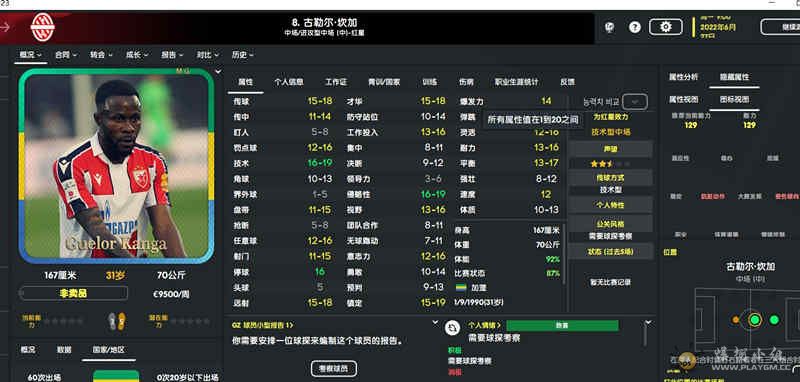Click the 非卖品 status button
Screen dimensions: 800x382
click(x=73, y=293)
